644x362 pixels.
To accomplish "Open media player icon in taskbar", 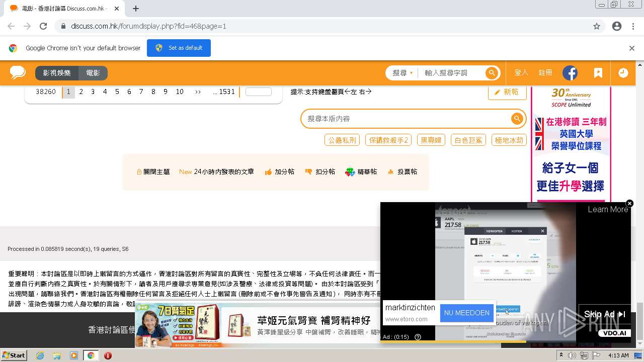I will tap(74, 355).
